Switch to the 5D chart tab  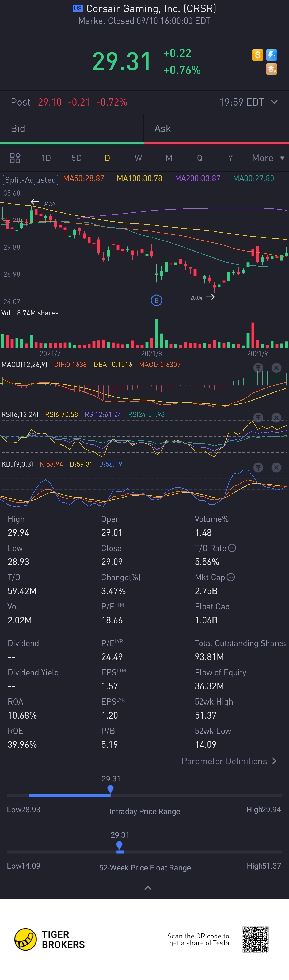tap(77, 158)
